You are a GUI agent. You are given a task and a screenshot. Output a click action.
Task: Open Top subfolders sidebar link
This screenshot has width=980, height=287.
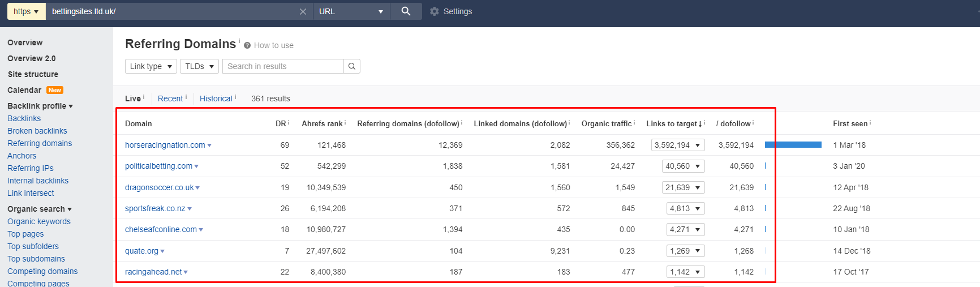tap(33, 246)
